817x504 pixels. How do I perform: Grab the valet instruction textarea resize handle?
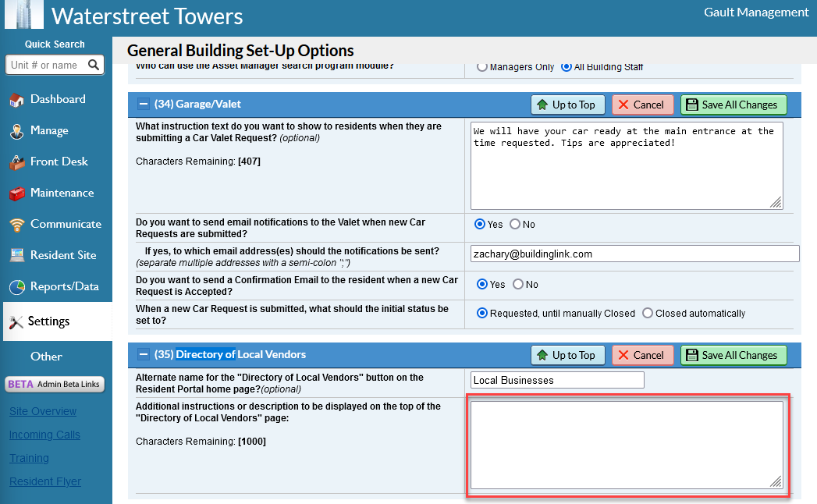tap(776, 203)
